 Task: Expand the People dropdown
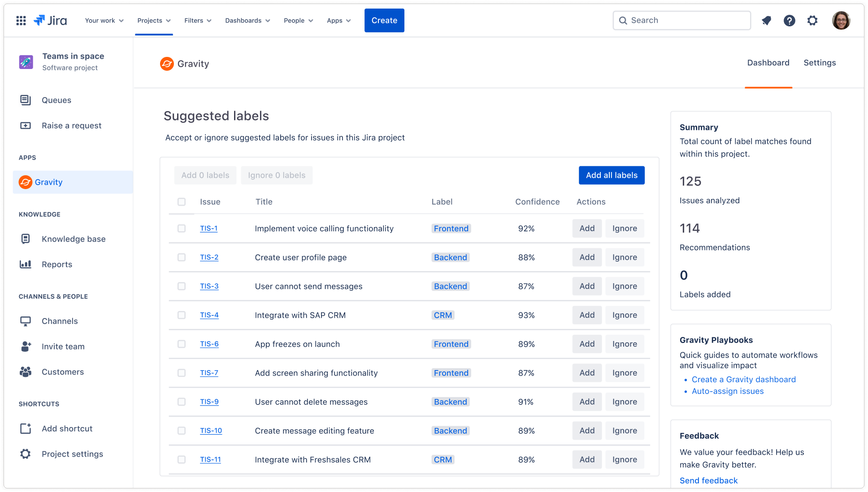pyautogui.click(x=298, y=21)
